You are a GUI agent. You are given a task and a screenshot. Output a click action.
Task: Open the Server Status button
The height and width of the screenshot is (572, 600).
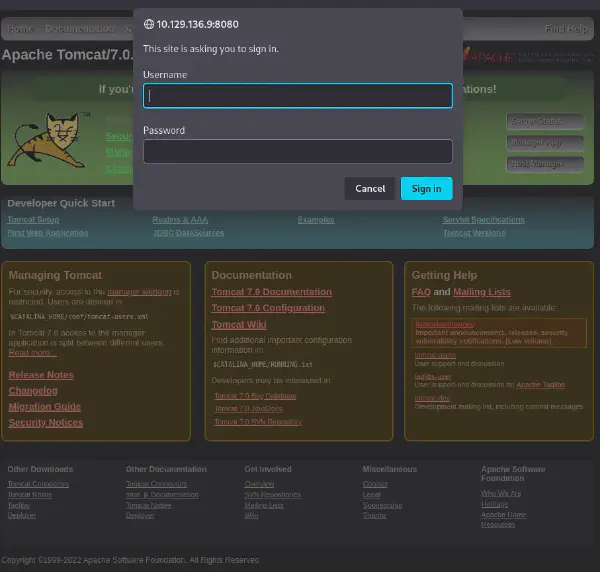point(545,121)
